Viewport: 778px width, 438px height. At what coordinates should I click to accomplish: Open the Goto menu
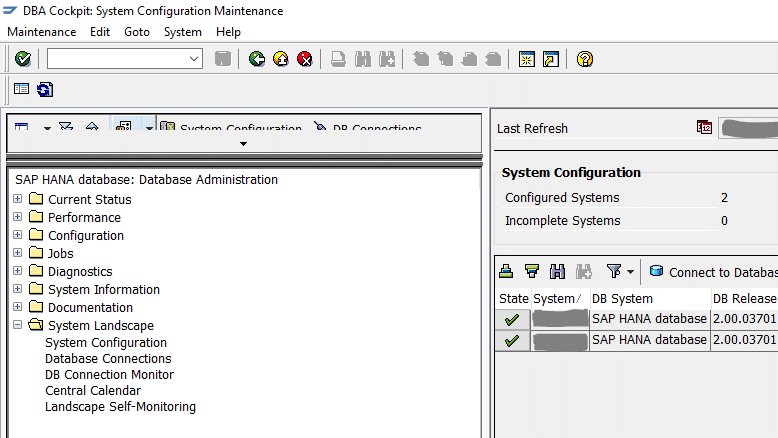136,32
